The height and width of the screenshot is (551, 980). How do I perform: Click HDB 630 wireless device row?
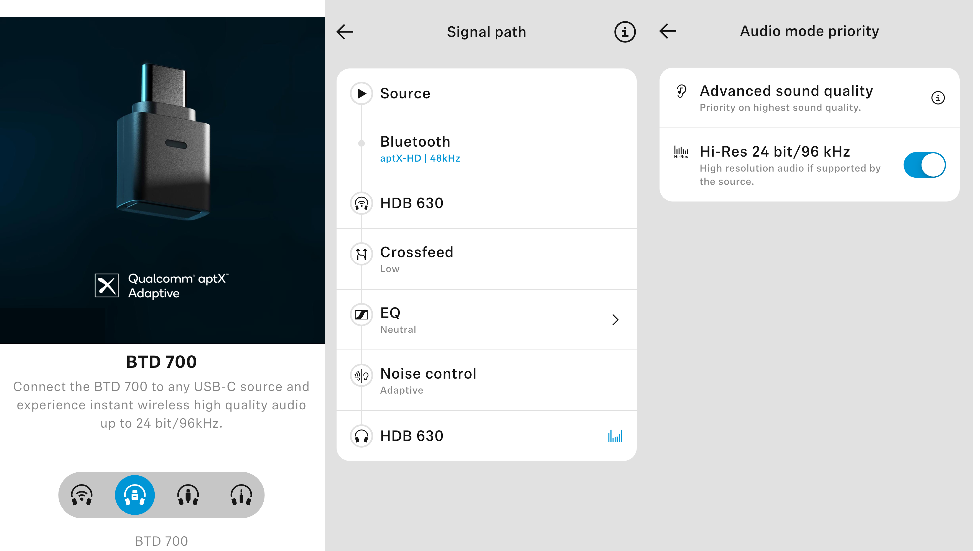point(412,203)
